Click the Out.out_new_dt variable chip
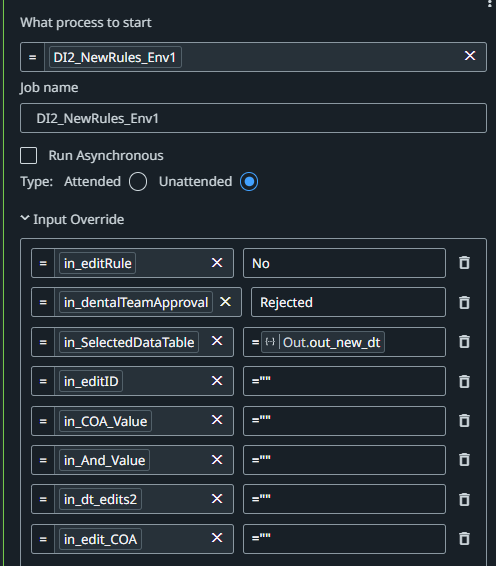496x566 pixels. tap(323, 342)
